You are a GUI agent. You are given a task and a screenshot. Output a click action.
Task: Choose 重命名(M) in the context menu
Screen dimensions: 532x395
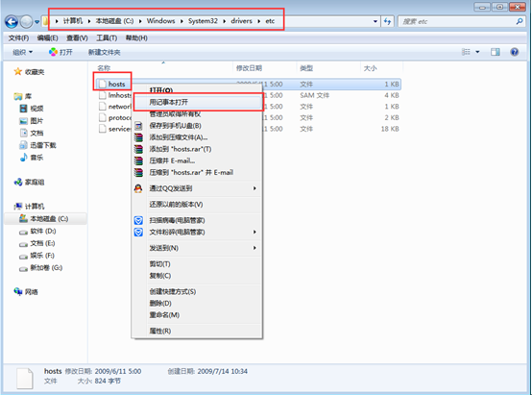[197, 315]
